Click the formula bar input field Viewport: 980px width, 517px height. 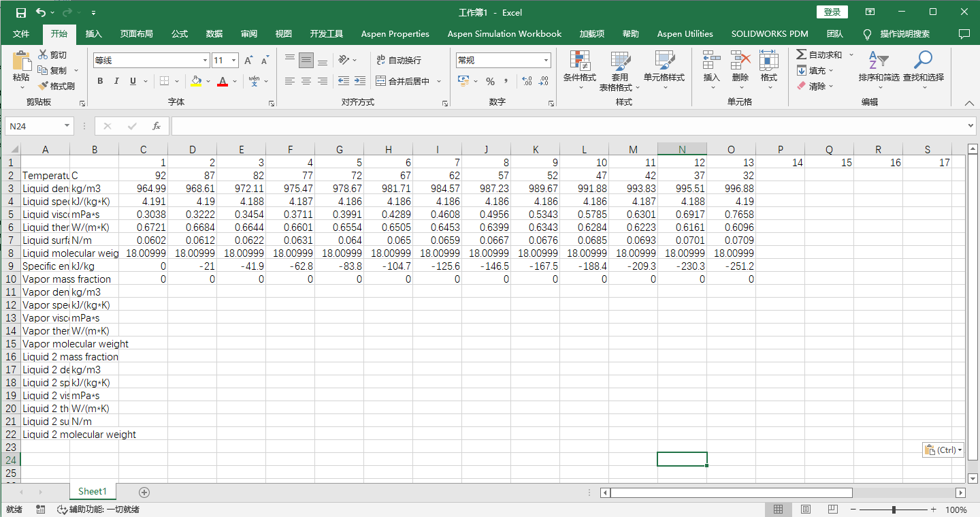click(568, 126)
